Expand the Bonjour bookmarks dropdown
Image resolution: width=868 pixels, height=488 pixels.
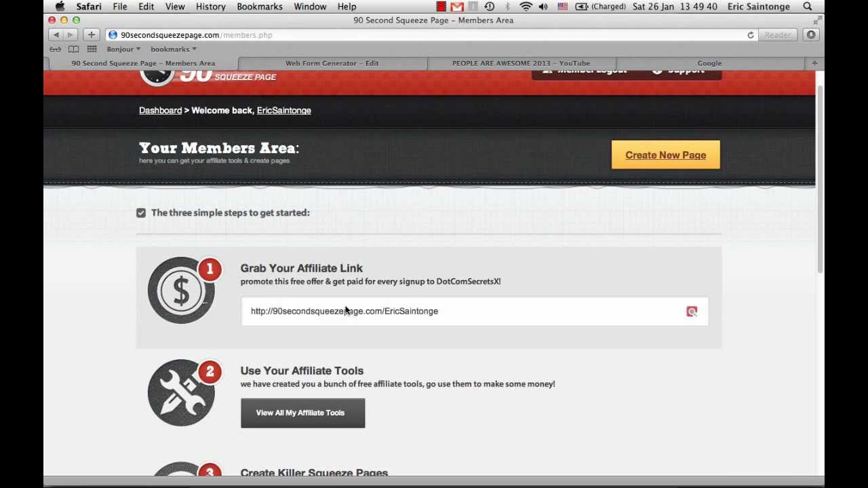click(123, 49)
